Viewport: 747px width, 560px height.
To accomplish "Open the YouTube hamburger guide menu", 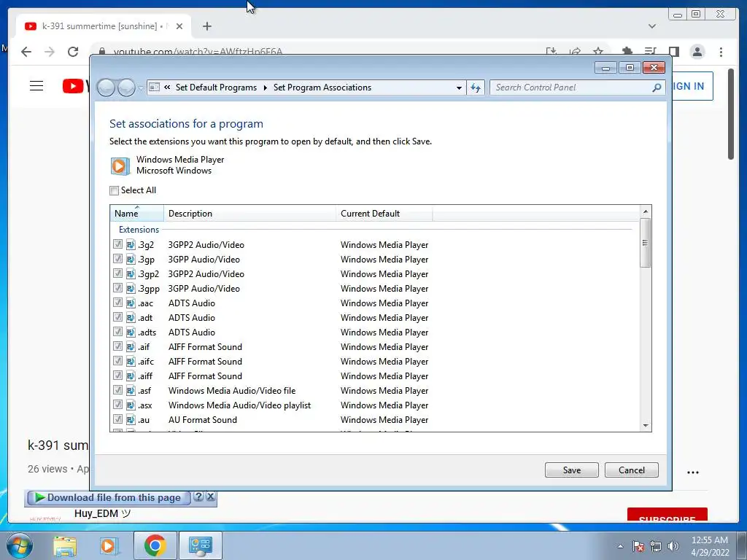I will [x=36, y=86].
